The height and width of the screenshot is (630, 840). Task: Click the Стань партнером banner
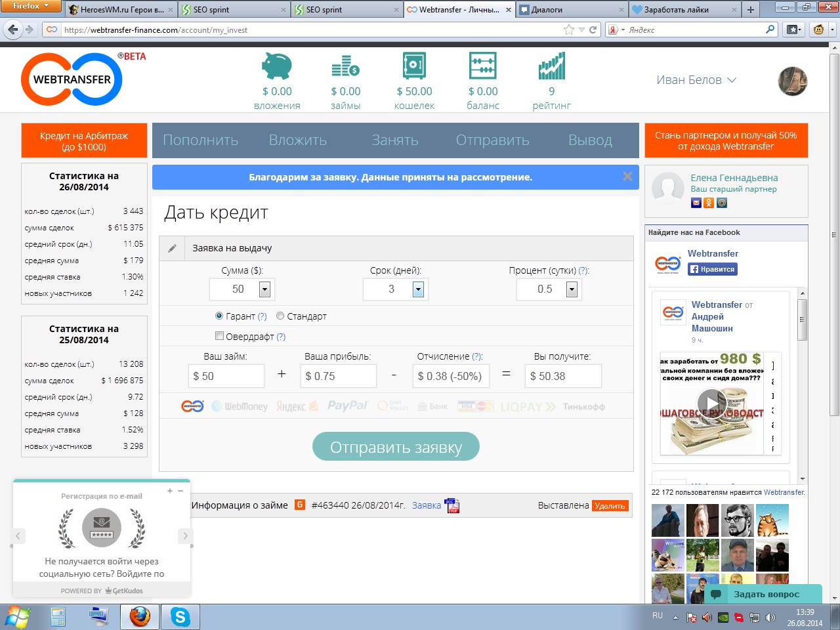tap(726, 140)
